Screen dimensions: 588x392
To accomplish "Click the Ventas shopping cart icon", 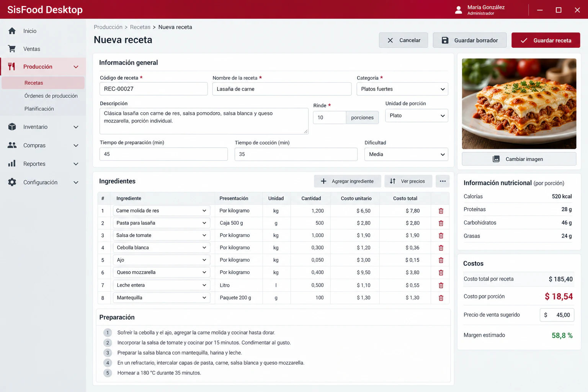I will [x=12, y=49].
